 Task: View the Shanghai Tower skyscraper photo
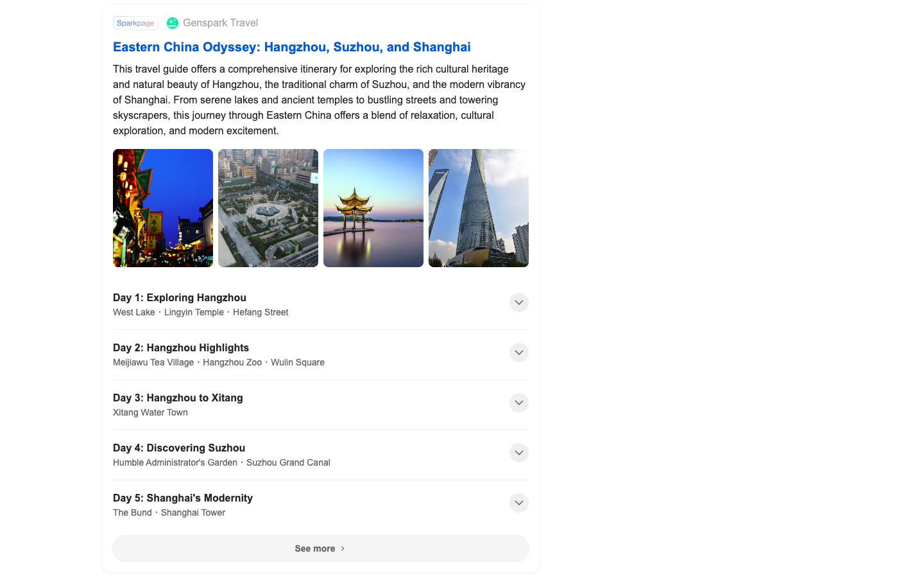pyautogui.click(x=479, y=208)
